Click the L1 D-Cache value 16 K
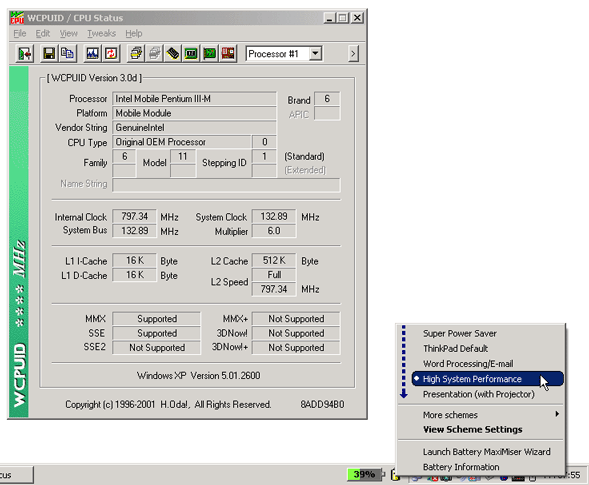 coord(134,275)
